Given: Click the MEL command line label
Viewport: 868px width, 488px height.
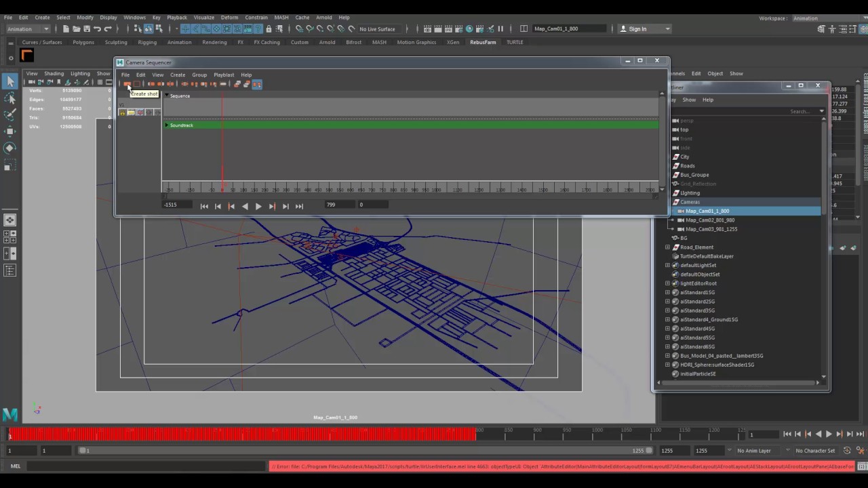Looking at the screenshot, I should click(x=16, y=466).
